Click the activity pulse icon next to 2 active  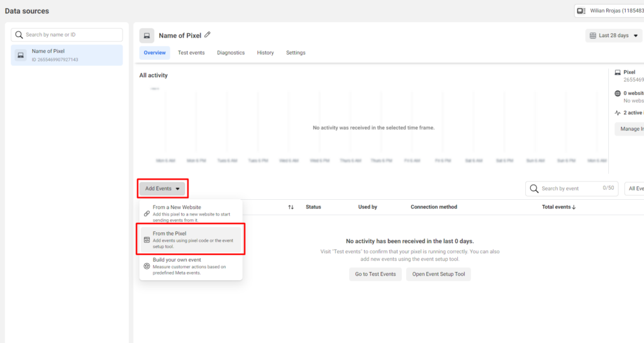(618, 113)
